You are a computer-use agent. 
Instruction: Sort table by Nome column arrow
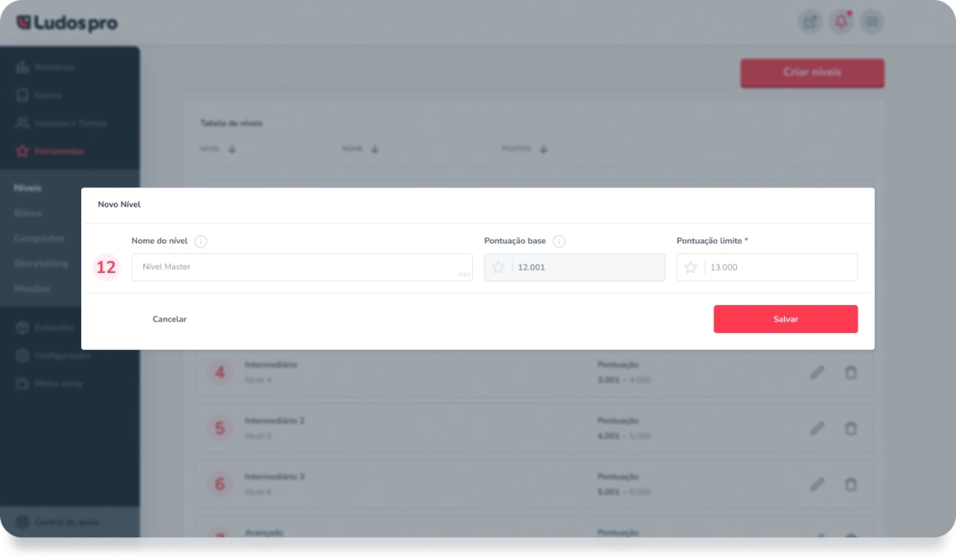(x=375, y=149)
